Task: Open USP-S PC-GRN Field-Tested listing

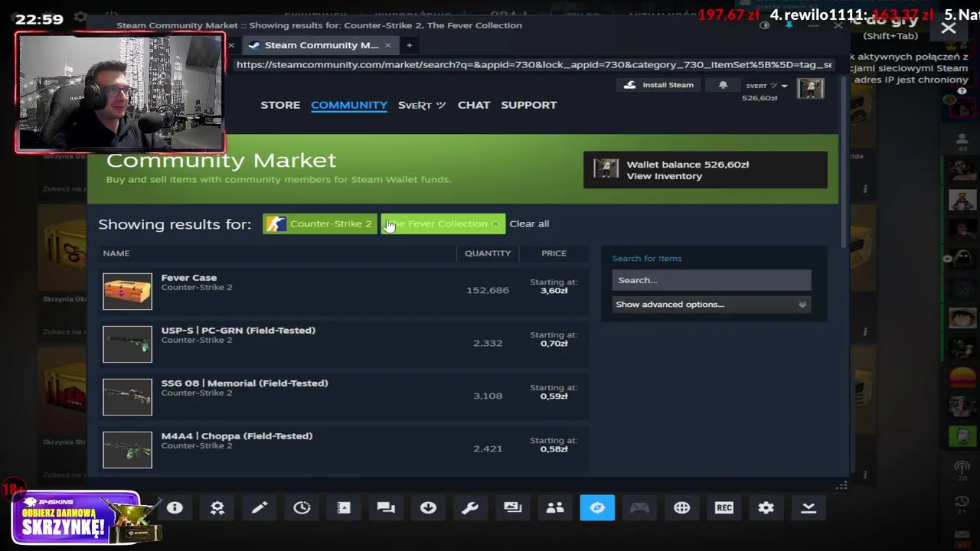Action: tap(345, 344)
